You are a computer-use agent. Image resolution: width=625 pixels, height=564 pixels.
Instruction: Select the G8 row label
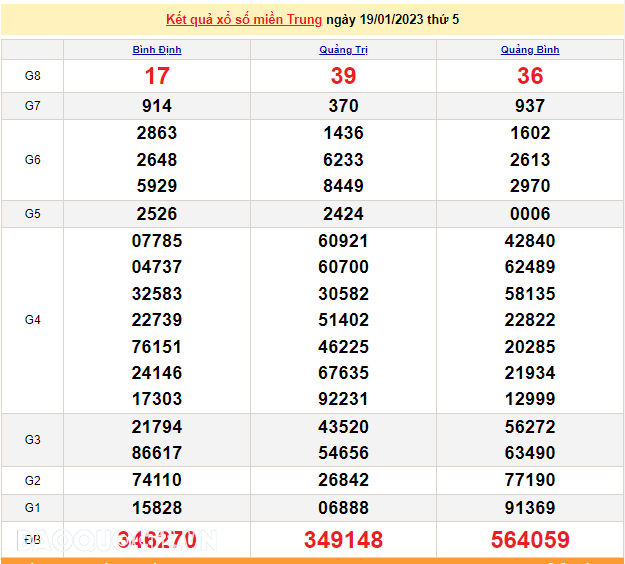(x=32, y=76)
